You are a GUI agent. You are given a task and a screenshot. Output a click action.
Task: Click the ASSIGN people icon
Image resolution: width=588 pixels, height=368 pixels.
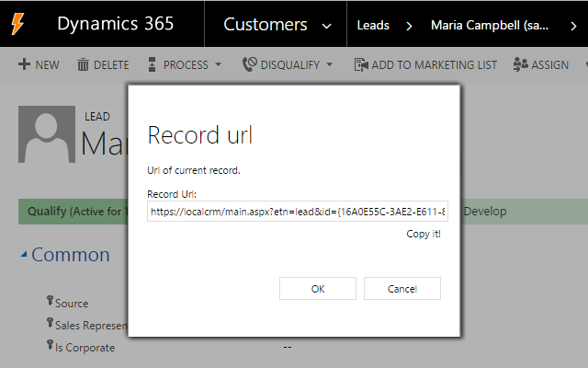tap(521, 64)
